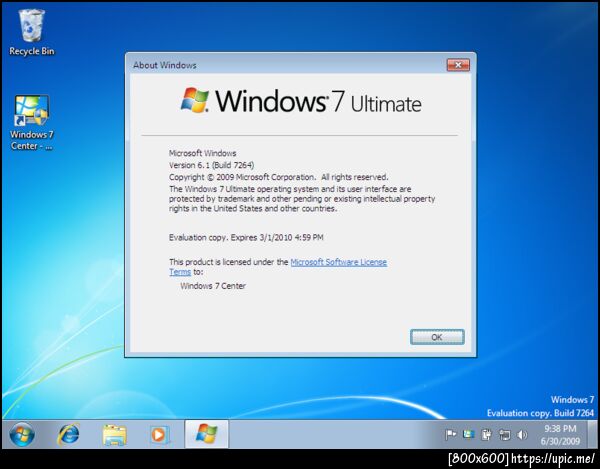Screen dimensions: 600x469
Task: Click the "Microsoft Windows" text line
Action: click(x=202, y=153)
